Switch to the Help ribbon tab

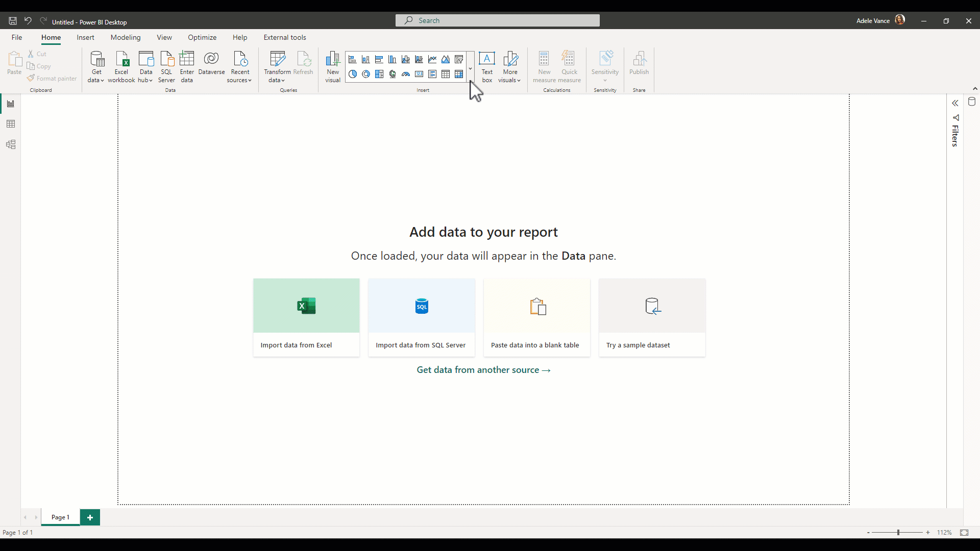[x=240, y=37]
